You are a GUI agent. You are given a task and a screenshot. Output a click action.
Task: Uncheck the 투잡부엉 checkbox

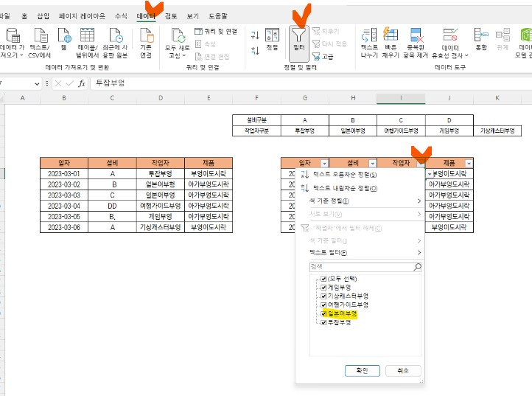pyautogui.click(x=323, y=323)
